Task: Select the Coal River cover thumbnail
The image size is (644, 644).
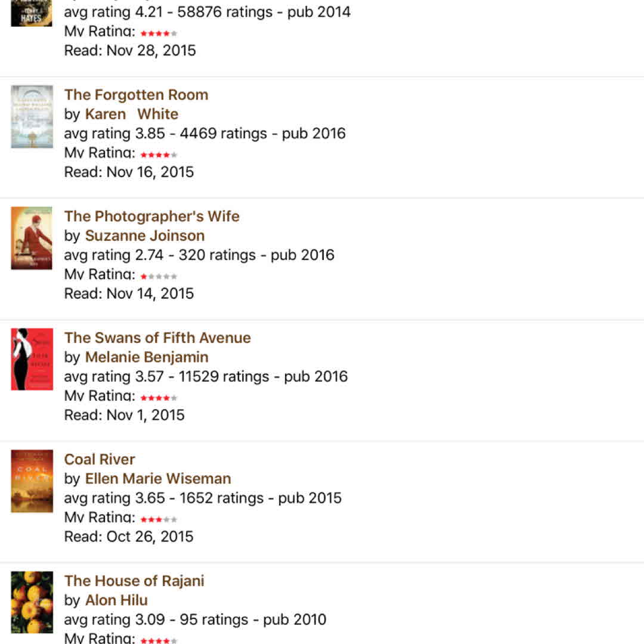Action: pos(32,481)
